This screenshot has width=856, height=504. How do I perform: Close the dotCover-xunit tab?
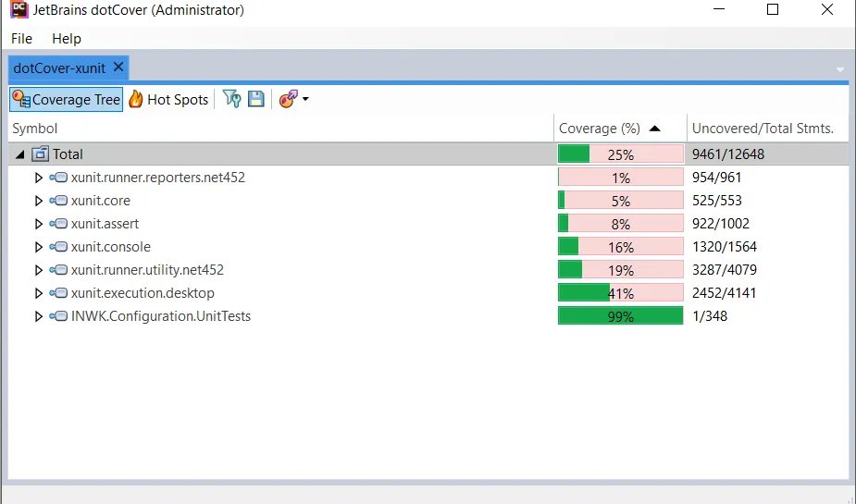point(118,68)
